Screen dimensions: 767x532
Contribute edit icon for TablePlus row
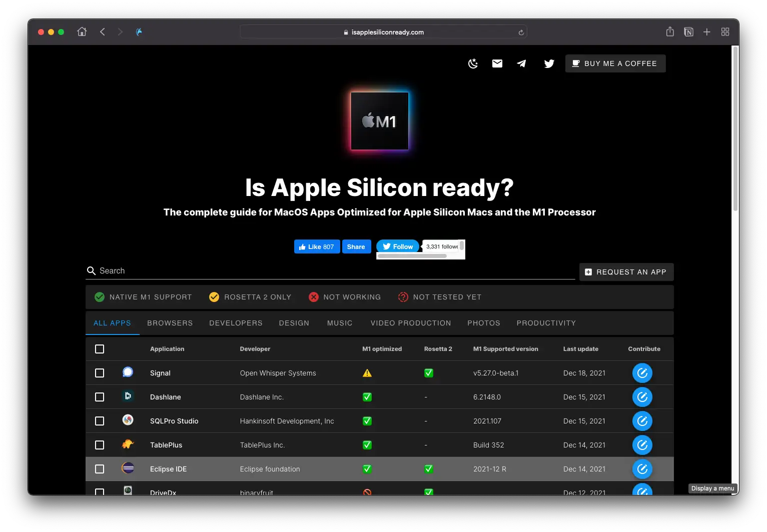point(642,445)
